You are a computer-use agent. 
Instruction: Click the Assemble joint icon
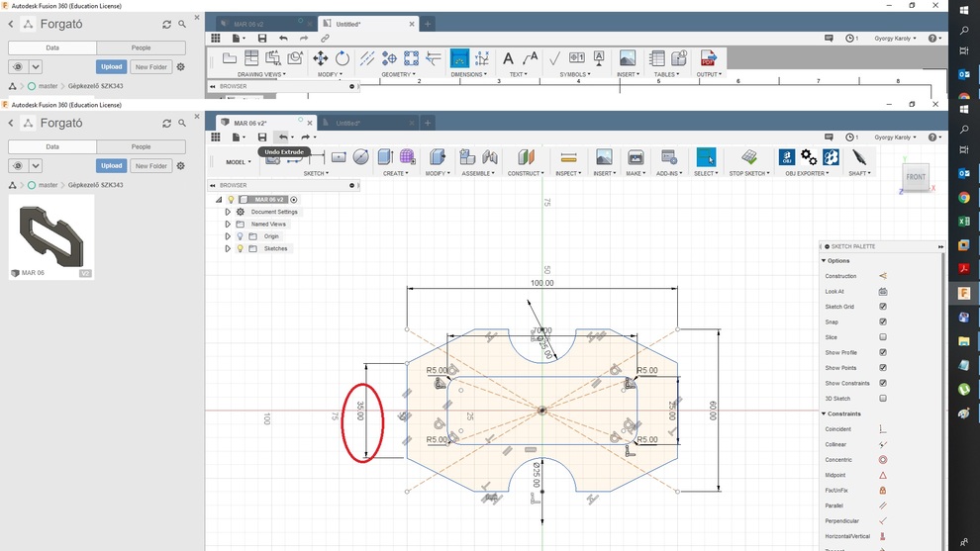tap(489, 157)
